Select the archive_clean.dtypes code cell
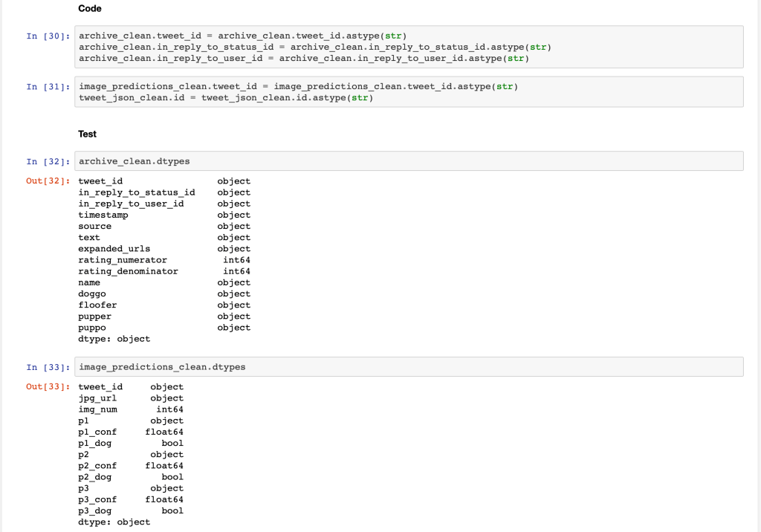Image resolution: width=761 pixels, height=532 pixels. [409, 161]
